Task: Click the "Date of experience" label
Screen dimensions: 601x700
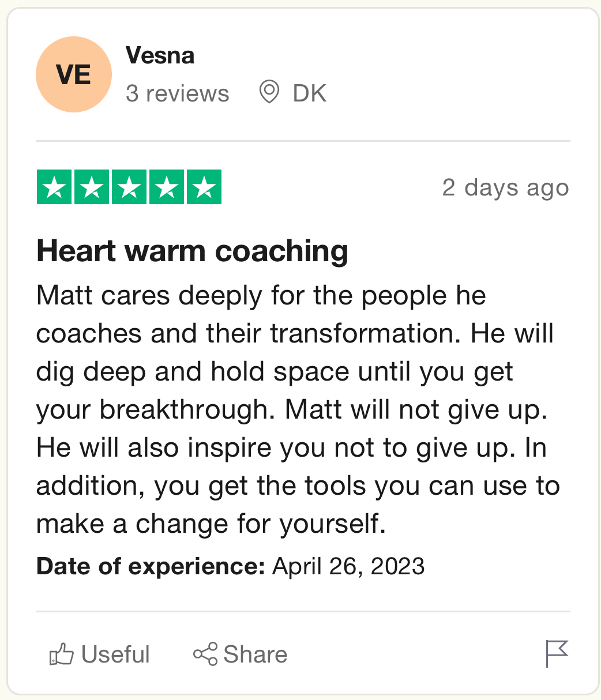Action: [151, 566]
